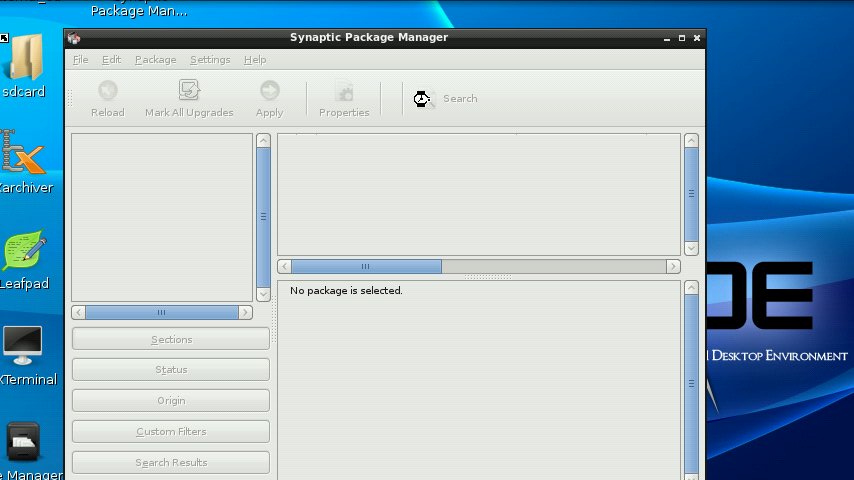
Task: Click the Search magnifier icon
Action: [x=424, y=99]
